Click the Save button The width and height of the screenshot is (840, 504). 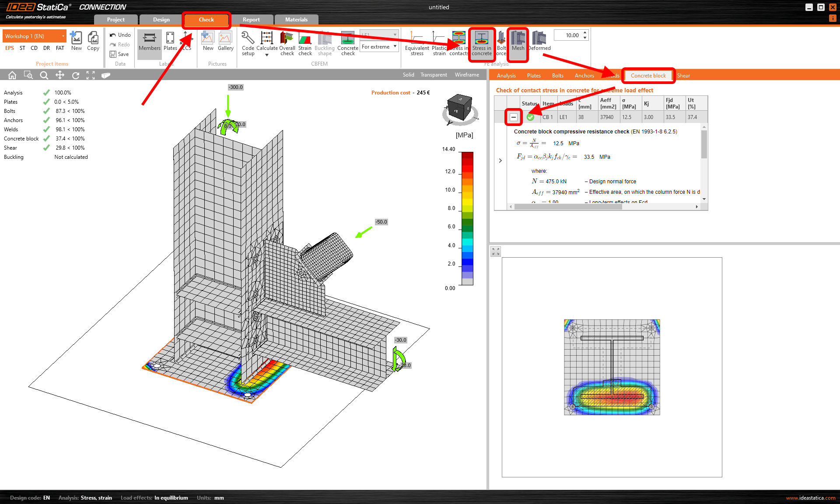119,54
